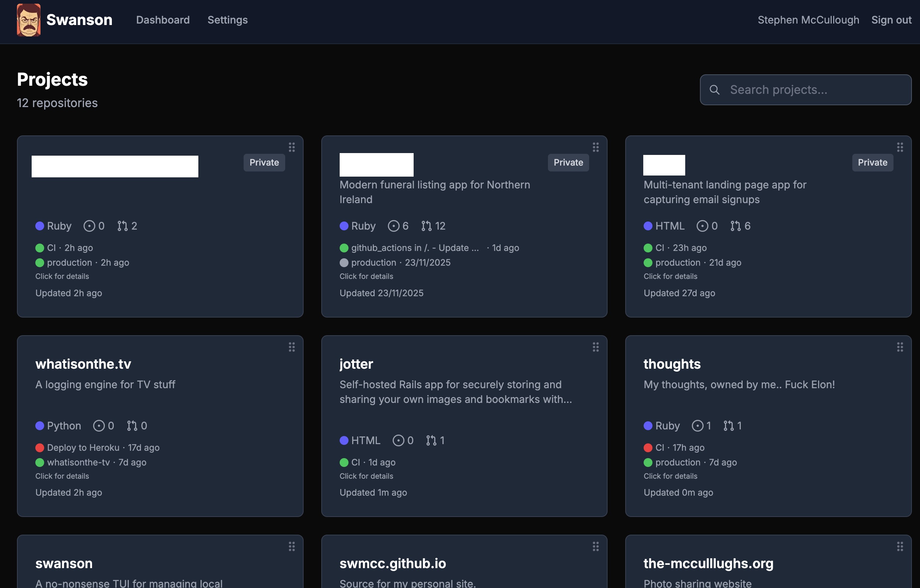Click the Ruby language dot on thoughts card
The height and width of the screenshot is (588, 920).
(x=648, y=426)
